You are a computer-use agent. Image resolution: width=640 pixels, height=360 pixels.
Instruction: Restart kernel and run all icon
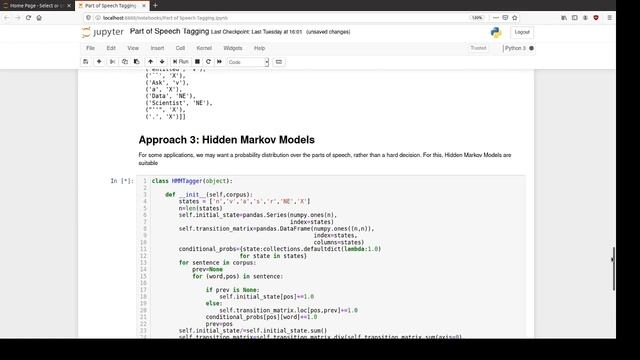(219, 62)
